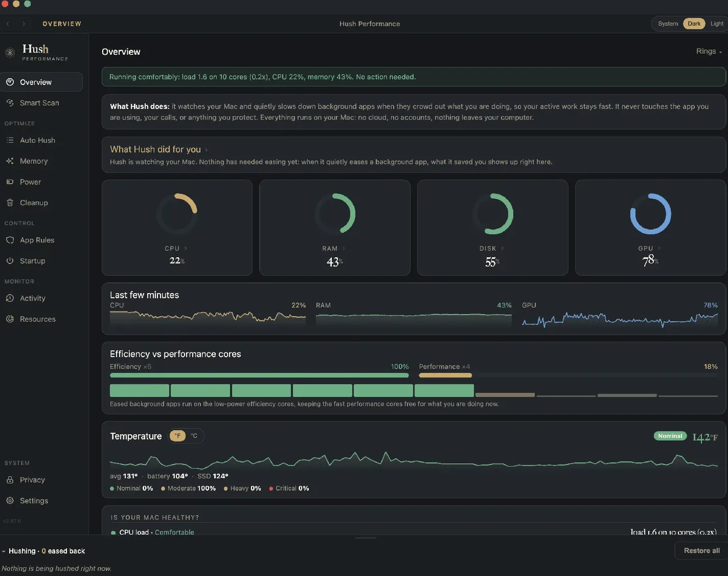Viewport: 728px width, 576px height.
Task: Click the 'Moderate 100%' temperature legend
Action: point(188,489)
